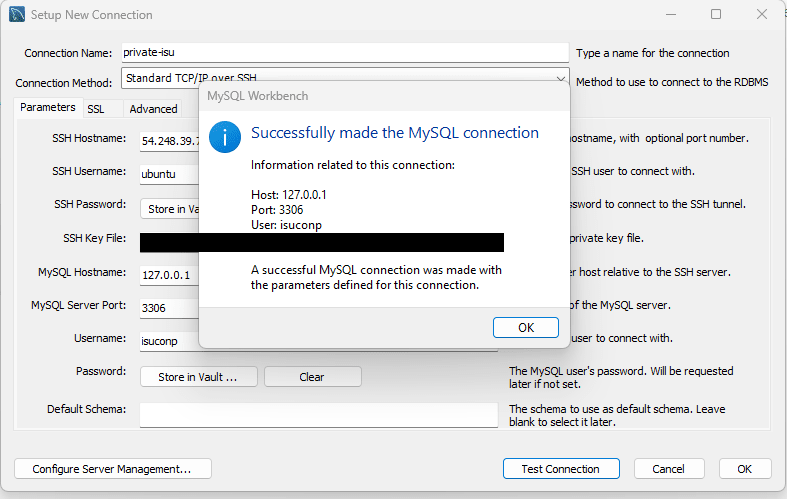Click 'Information related to this connection:' text
Screen dimensions: 787x499
coord(353,165)
